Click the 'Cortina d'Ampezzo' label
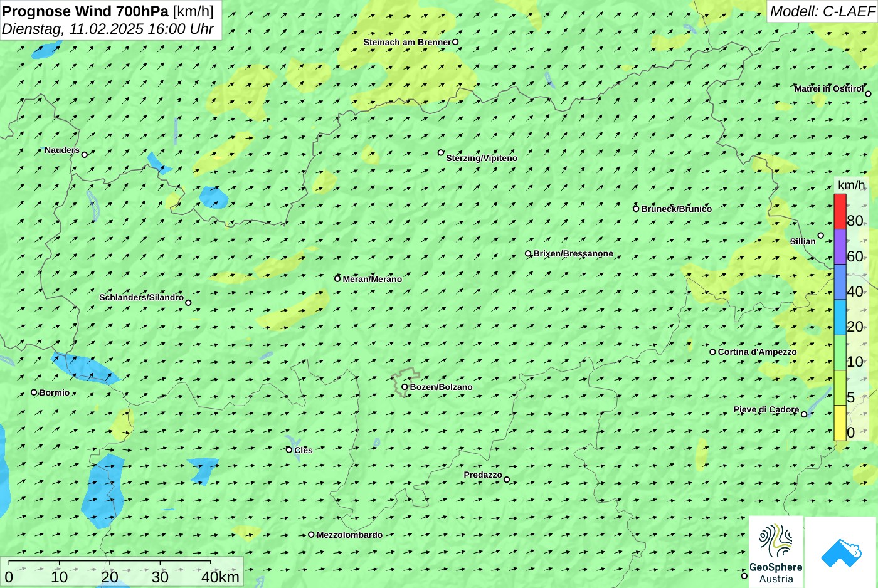The height and width of the screenshot is (588, 878). [758, 352]
